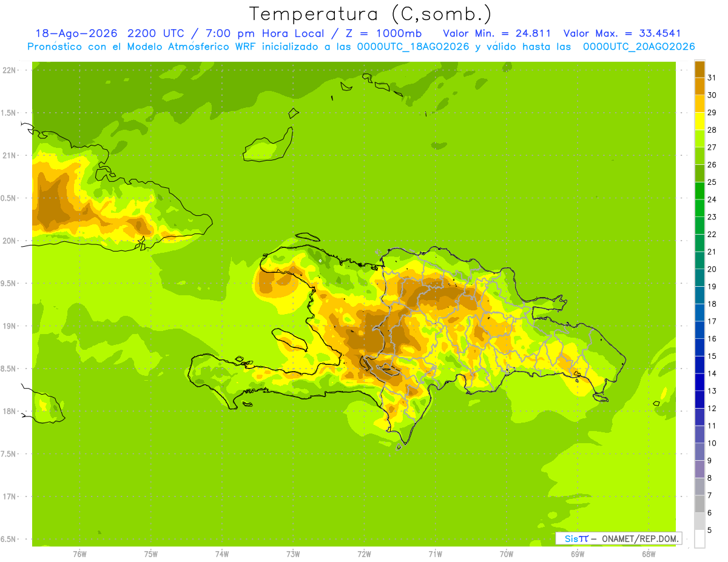This screenshot has height=562, width=728.
Task: Click the '74W' longitude label
Action: point(222,554)
